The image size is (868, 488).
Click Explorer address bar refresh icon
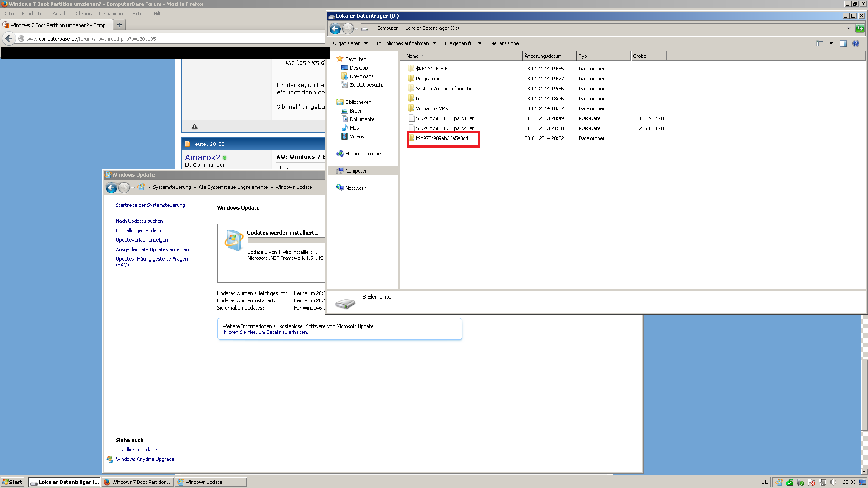click(860, 28)
